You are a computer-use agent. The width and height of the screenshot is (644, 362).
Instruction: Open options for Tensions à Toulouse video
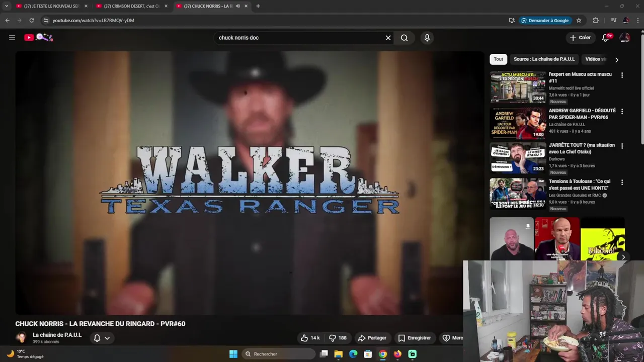tap(622, 183)
